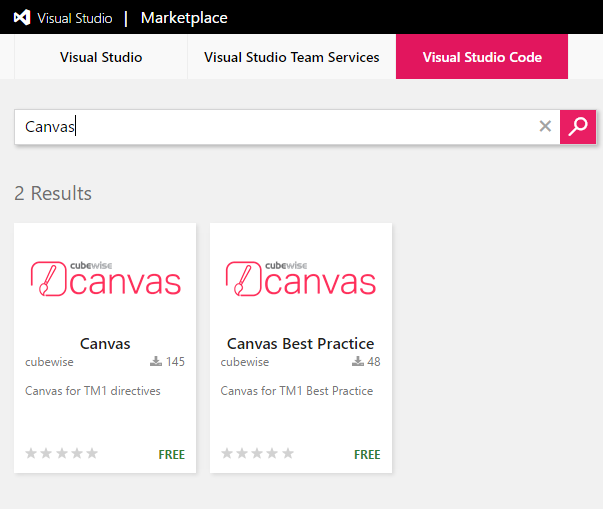The height and width of the screenshot is (509, 603).
Task: Open the Marketplace home link
Action: [x=184, y=18]
